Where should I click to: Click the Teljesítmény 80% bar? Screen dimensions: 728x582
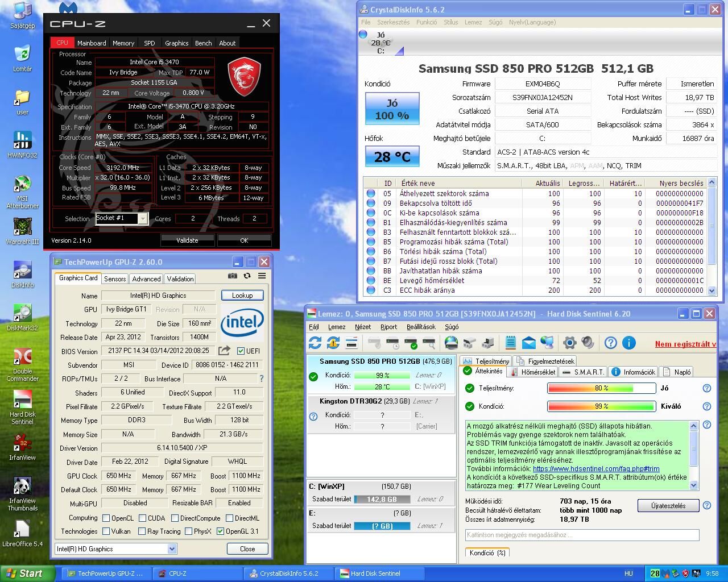601,388
